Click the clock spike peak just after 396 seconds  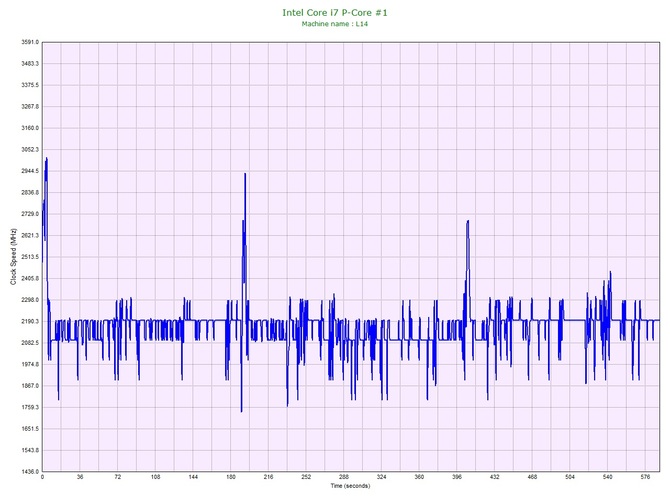click(468, 221)
